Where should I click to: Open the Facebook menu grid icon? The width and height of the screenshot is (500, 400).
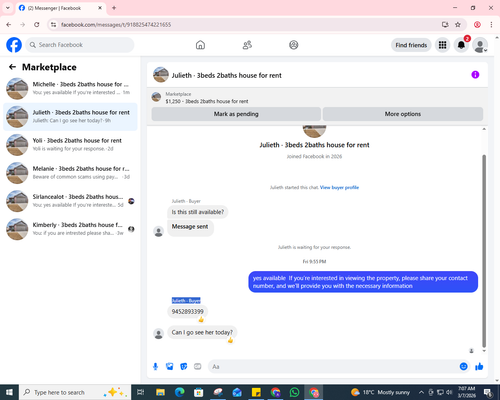pos(442,45)
